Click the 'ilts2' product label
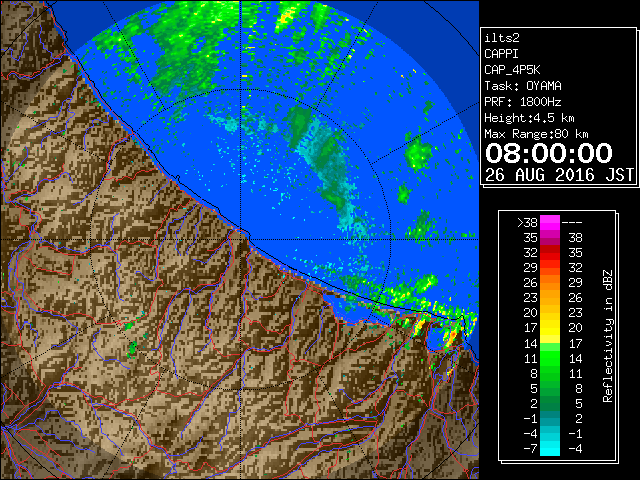Image resolution: width=640 pixels, height=480 pixels. (502, 38)
